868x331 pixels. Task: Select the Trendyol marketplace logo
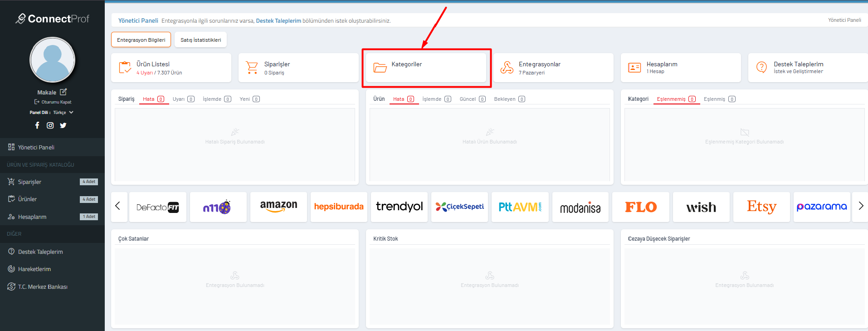(x=399, y=207)
